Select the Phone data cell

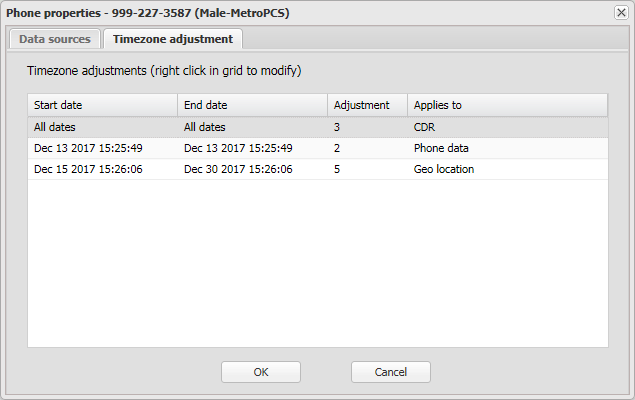point(441,148)
